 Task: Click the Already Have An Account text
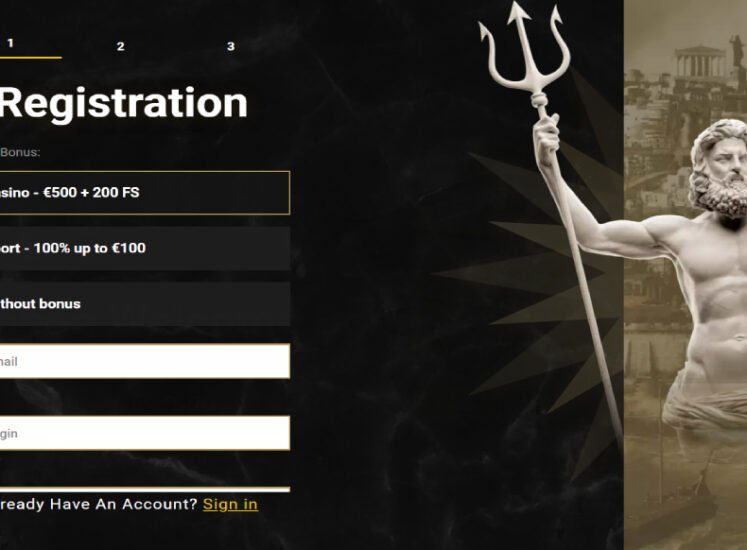(x=98, y=504)
